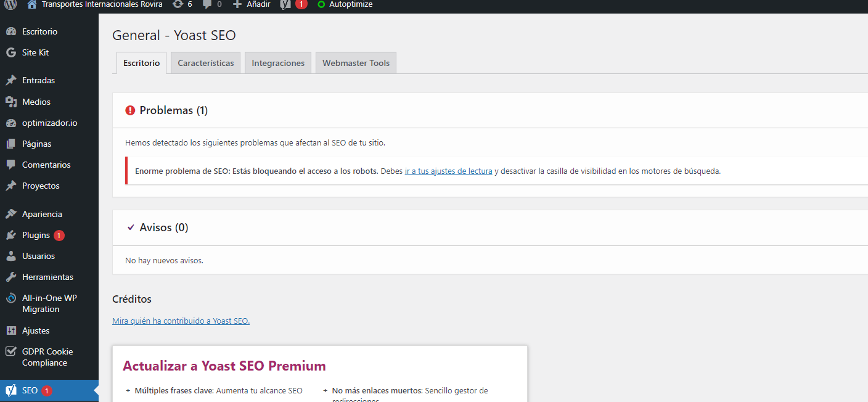The width and height of the screenshot is (868, 402).
Task: Open Yoast notifications icon in admin bar
Action: coord(285,4)
